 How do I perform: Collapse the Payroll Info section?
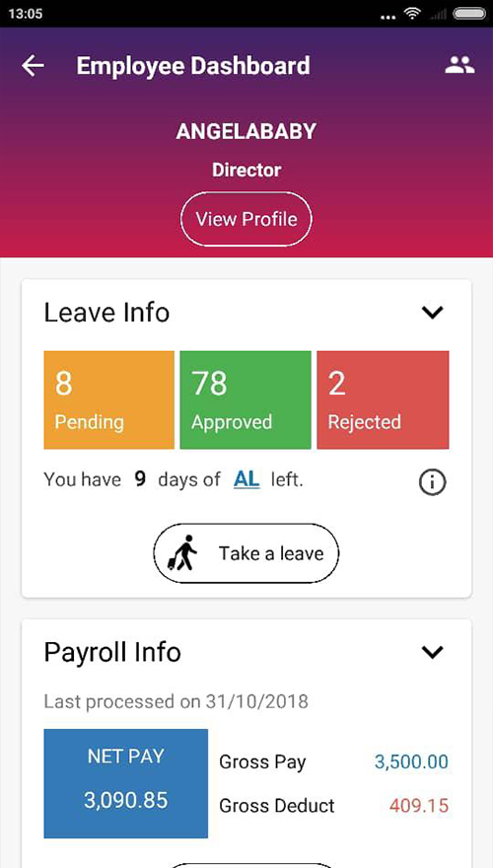432,652
